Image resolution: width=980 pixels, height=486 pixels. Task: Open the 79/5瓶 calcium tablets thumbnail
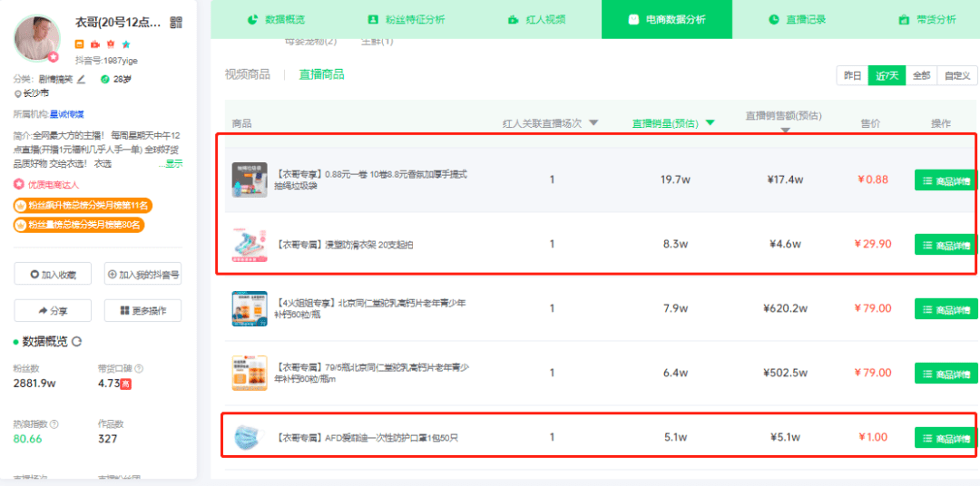pyautogui.click(x=250, y=373)
